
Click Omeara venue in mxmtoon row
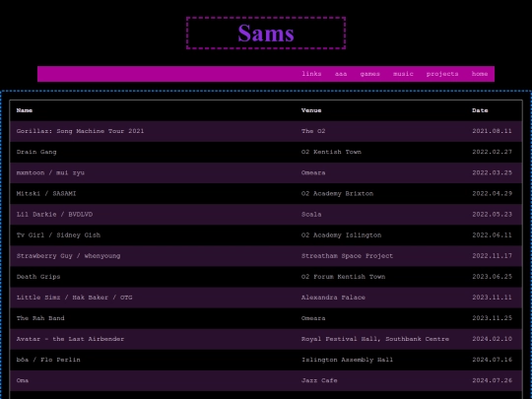tap(313, 172)
